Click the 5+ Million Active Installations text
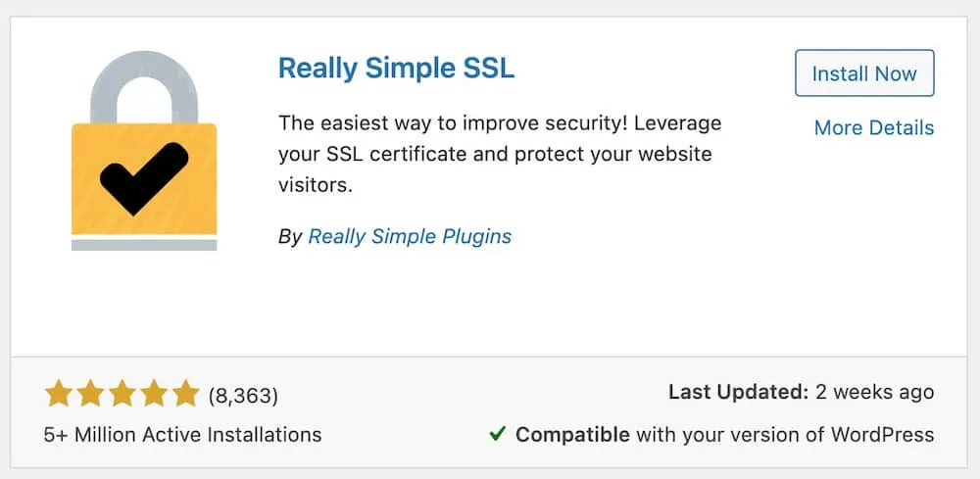 182,434
